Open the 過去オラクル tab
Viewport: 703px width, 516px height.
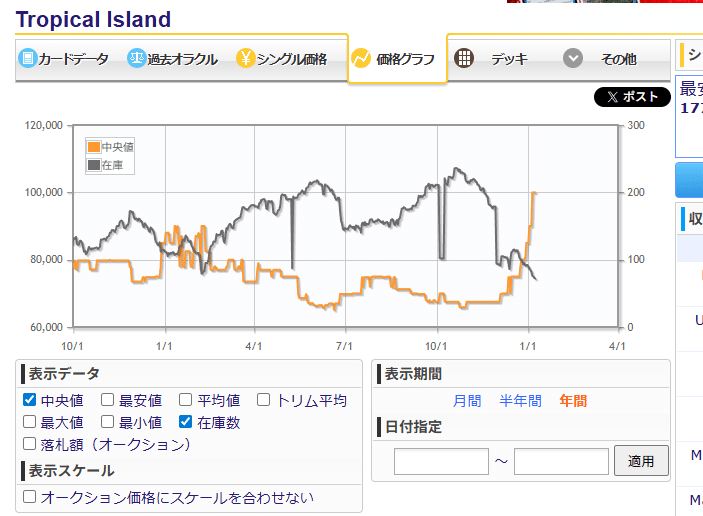point(173,59)
